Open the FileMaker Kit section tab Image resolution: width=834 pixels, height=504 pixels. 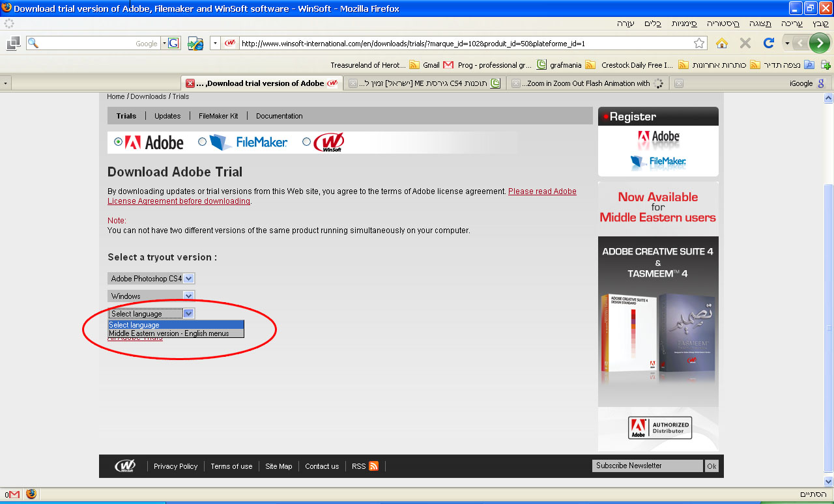218,116
